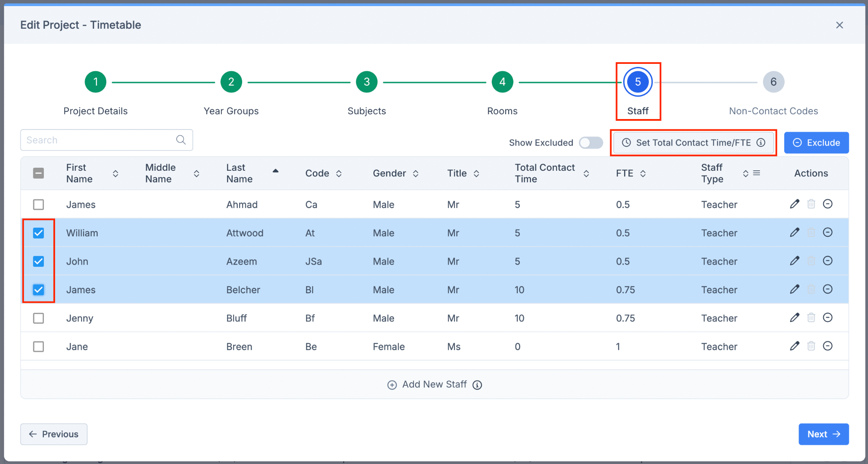Delete James Ahmad with trash icon
868x464 pixels.
click(x=811, y=204)
